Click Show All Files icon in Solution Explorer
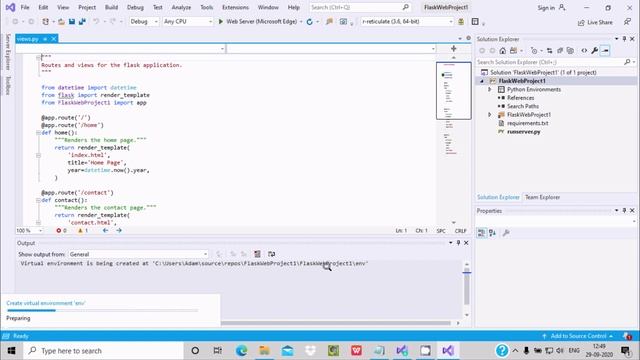640x360 pixels. 570,51
